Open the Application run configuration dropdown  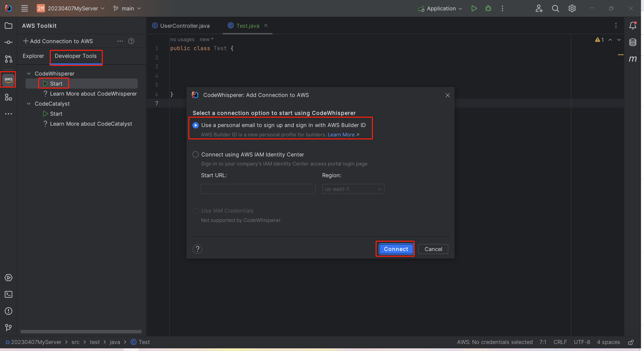tap(441, 8)
